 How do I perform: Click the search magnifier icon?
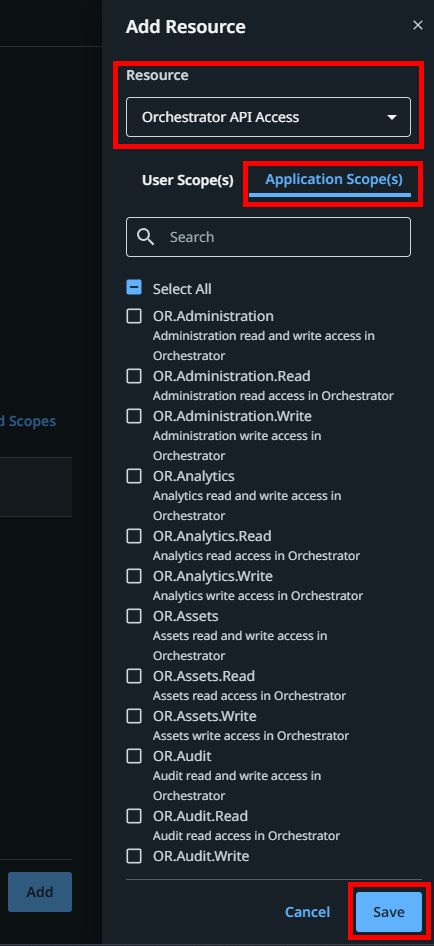click(x=145, y=237)
